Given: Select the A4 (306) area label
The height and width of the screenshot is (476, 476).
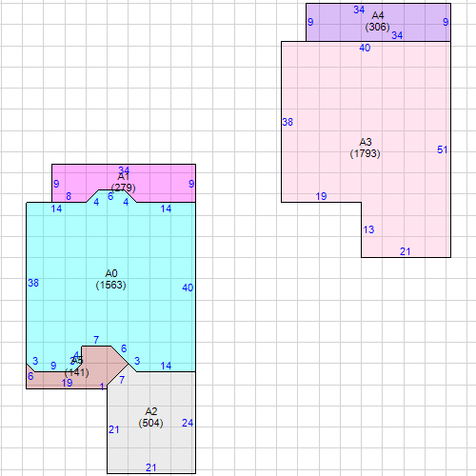Looking at the screenshot, I should [378, 21].
